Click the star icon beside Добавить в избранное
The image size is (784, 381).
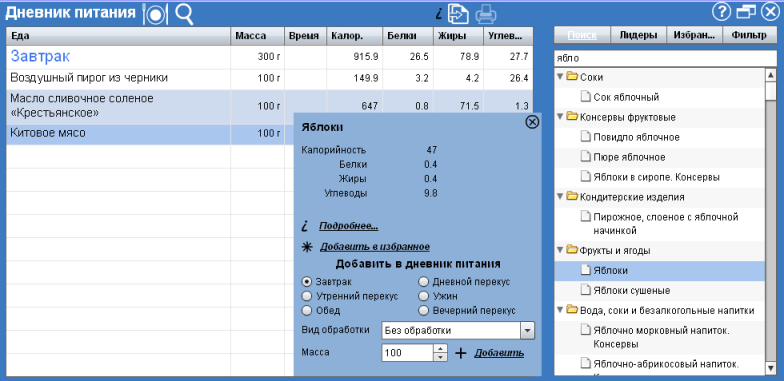click(x=306, y=247)
